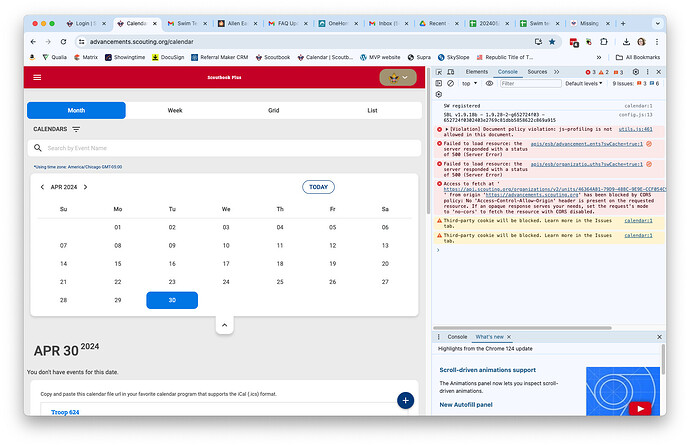The height and width of the screenshot is (447, 690).
Task: Open the Chrome downloads icon
Action: [626, 42]
